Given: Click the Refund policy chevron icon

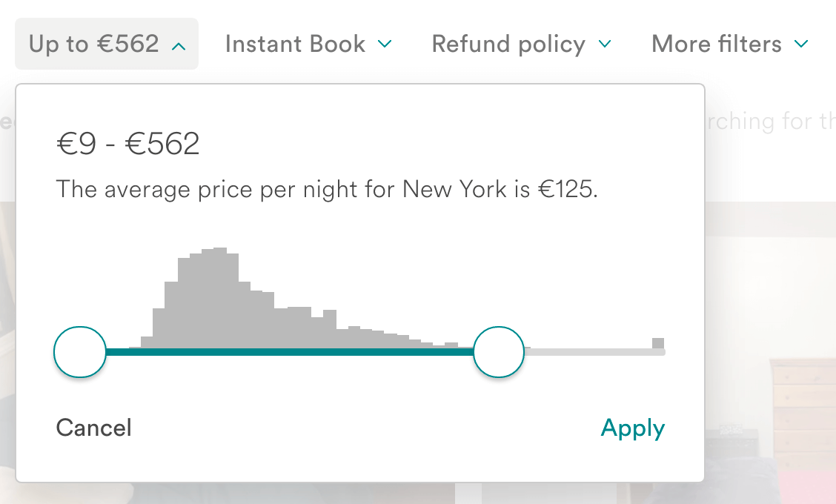Looking at the screenshot, I should point(605,44).
